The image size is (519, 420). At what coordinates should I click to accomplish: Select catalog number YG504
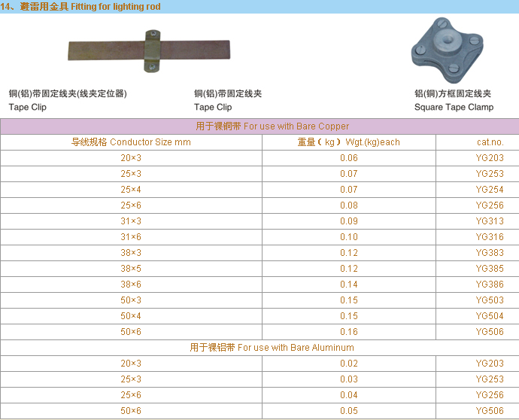tap(490, 316)
